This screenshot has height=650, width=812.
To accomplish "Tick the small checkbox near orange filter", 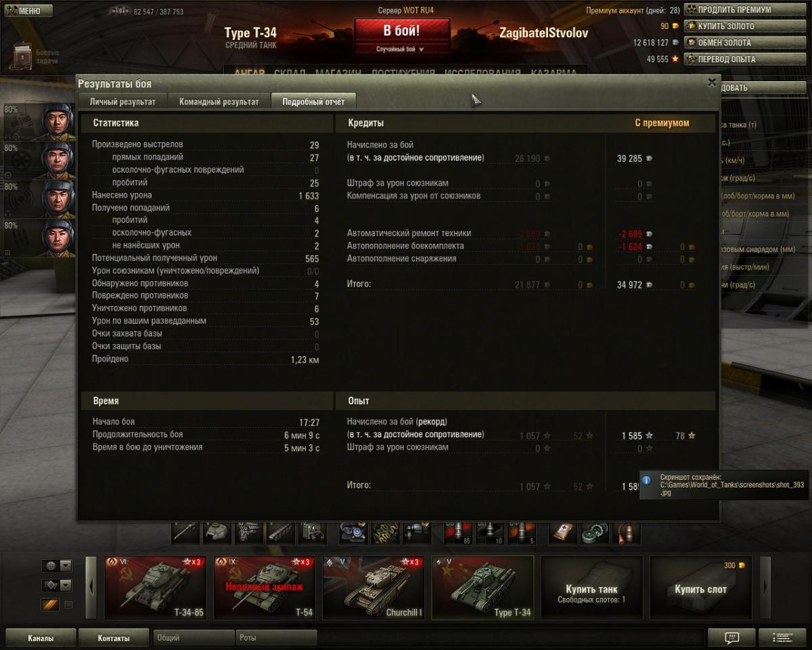I will (x=68, y=605).
